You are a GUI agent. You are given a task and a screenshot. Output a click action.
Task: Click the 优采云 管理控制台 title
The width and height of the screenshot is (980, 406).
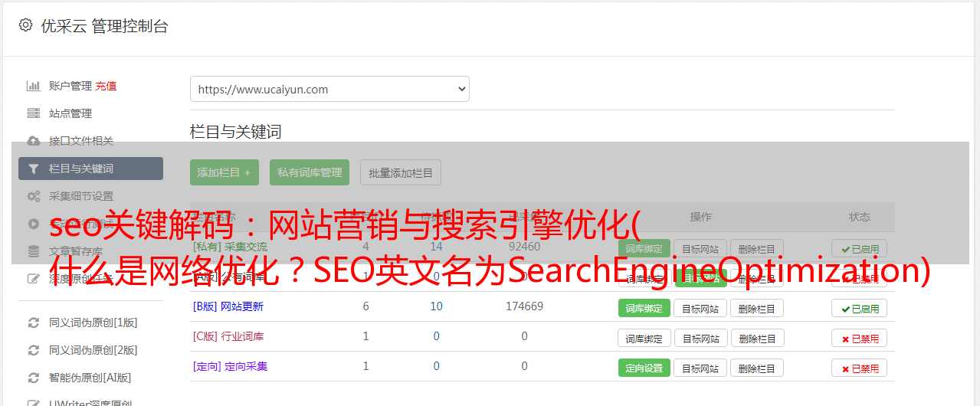click(104, 25)
